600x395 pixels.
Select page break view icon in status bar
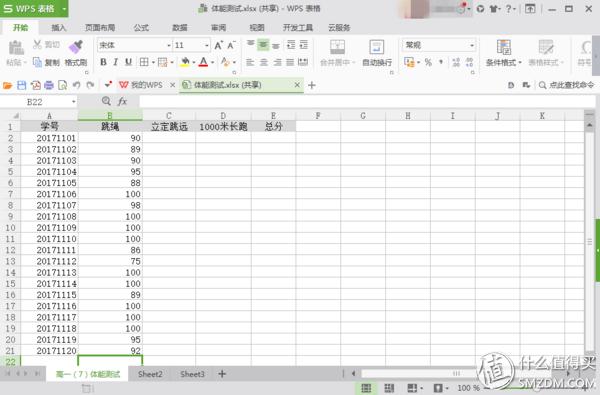389,388
